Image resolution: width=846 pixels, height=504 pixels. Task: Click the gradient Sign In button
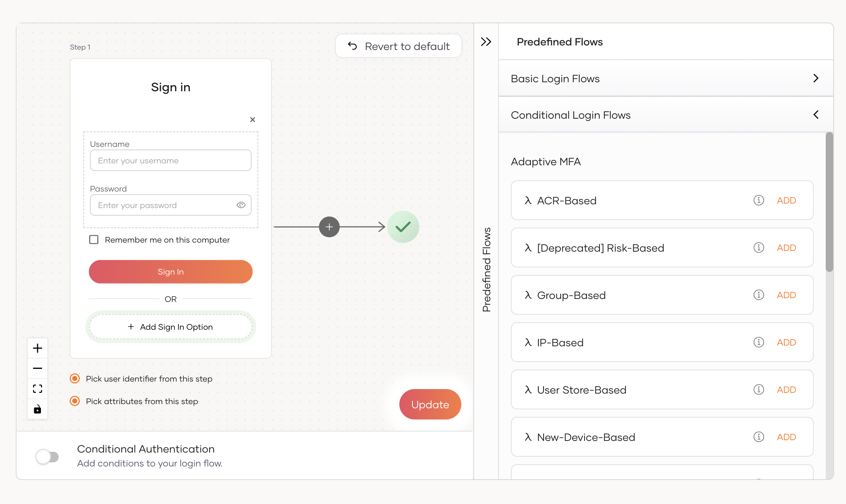(x=171, y=272)
